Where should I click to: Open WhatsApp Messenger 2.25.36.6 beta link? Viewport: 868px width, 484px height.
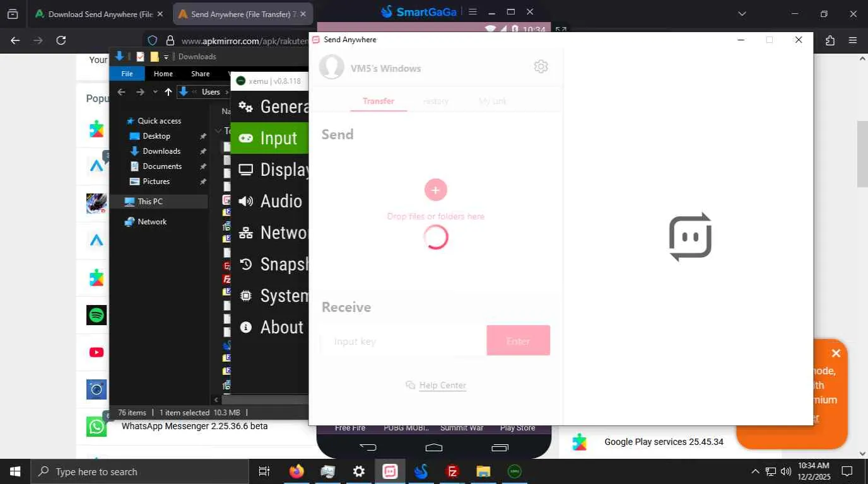coord(194,426)
